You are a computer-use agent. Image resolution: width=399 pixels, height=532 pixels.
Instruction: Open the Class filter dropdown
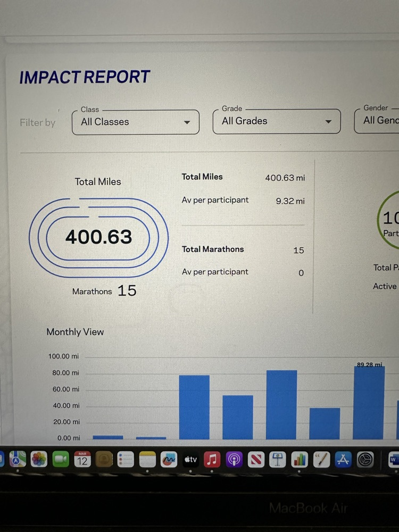[135, 122]
